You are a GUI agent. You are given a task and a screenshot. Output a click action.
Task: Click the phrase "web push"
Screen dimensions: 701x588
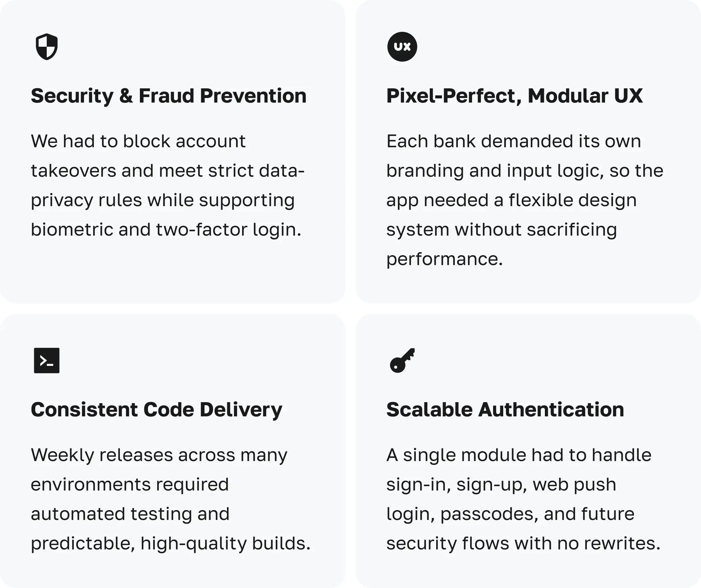(574, 485)
